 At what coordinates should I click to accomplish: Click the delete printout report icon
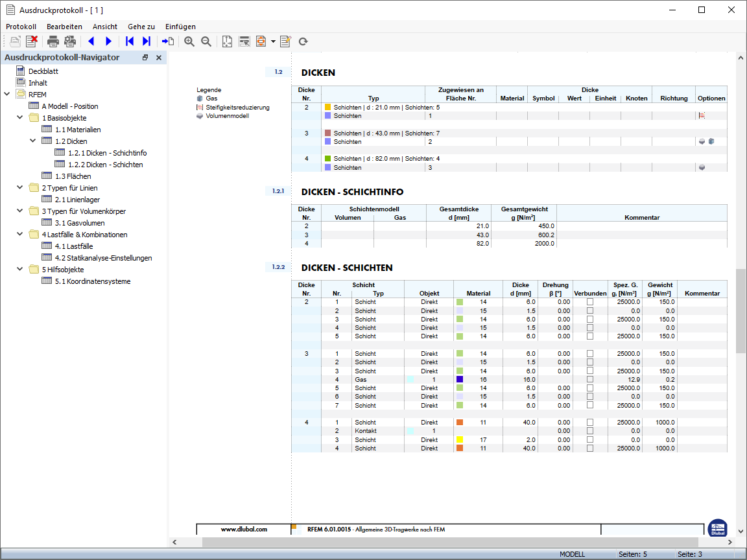click(x=31, y=41)
